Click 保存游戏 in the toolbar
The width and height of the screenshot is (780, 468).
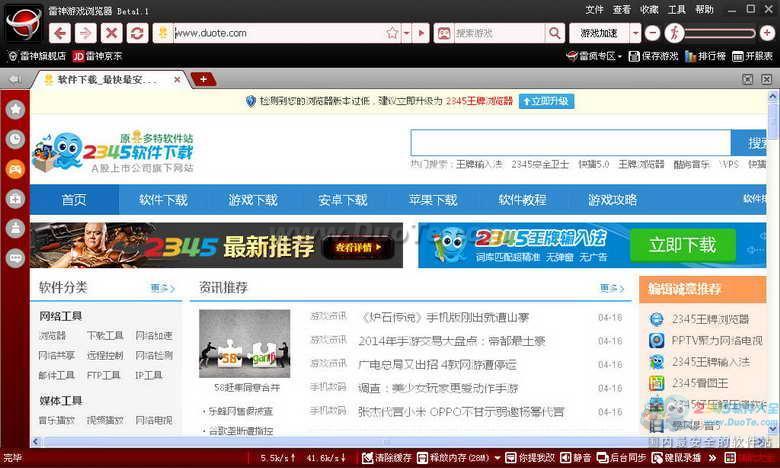(x=654, y=56)
